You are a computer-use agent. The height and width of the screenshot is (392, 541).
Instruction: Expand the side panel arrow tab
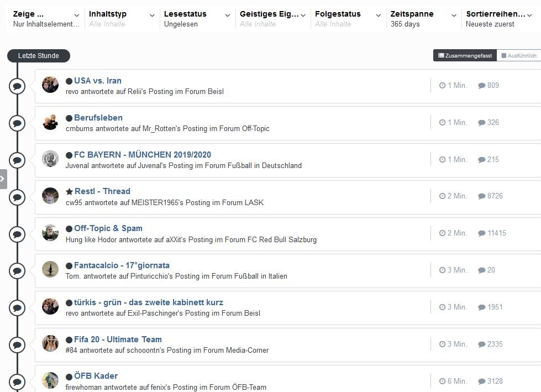tap(3, 179)
